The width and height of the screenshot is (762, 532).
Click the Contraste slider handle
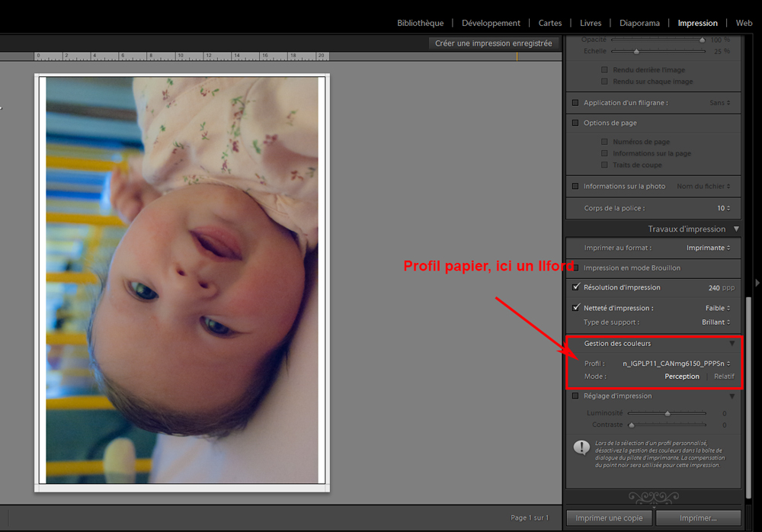pos(631,425)
